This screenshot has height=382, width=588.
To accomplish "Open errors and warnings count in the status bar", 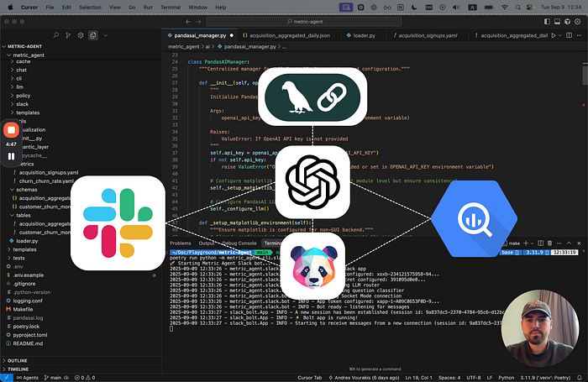I will pyautogui.click(x=85, y=378).
